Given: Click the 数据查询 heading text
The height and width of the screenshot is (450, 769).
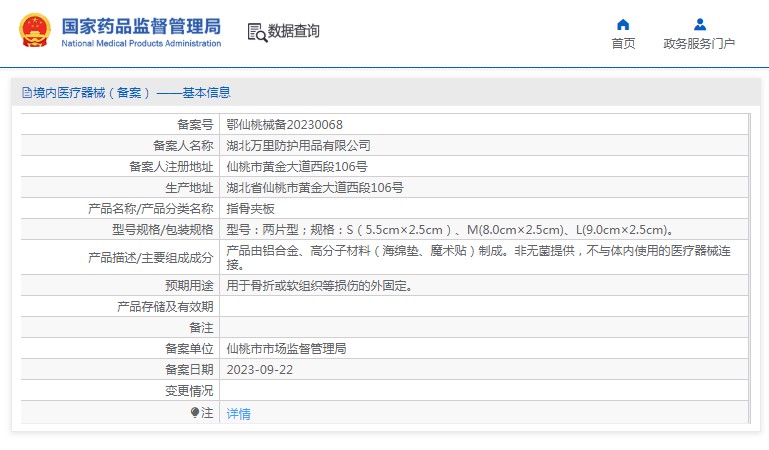Looking at the screenshot, I should pyautogui.click(x=293, y=31).
